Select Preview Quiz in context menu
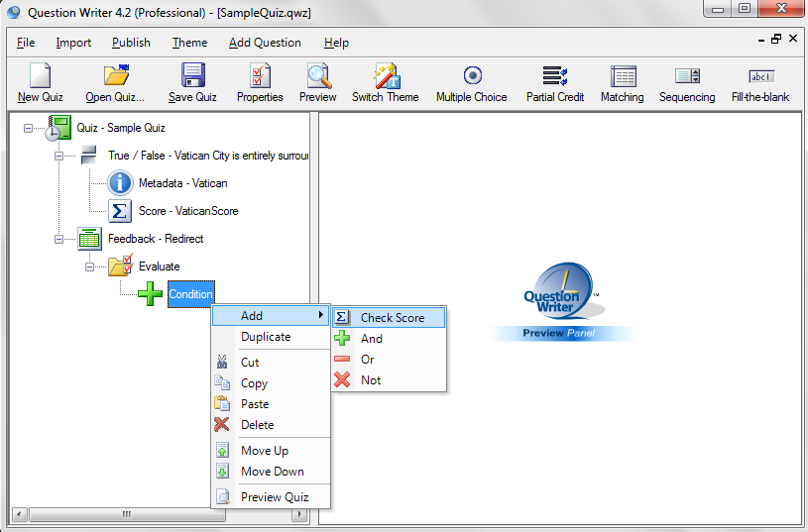Viewport: 808px width, 532px height. tap(271, 497)
